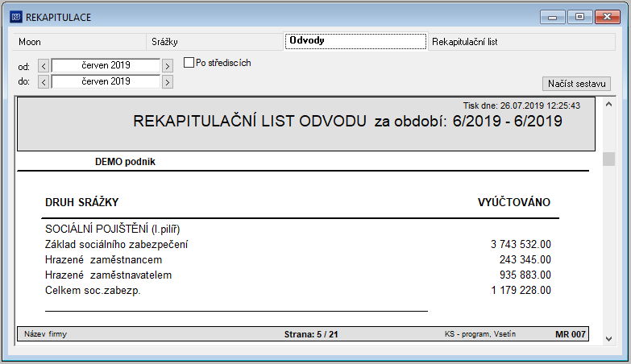The image size is (631, 364).
Task: Click the report title REKAPITULAČNÍ LIST ODVODU
Action: click(250, 121)
